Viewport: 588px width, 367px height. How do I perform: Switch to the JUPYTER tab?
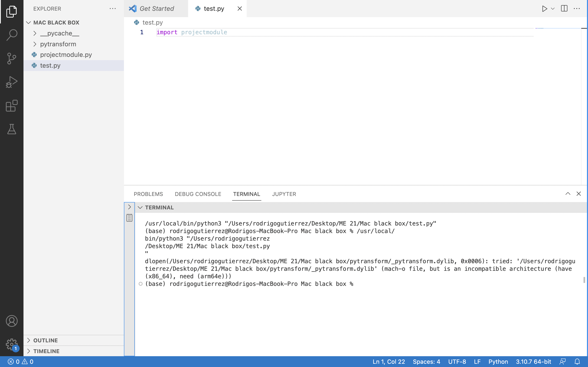[x=284, y=194]
